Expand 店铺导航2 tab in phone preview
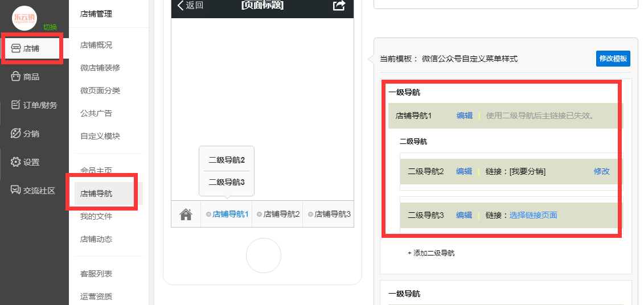Image resolution: width=644 pixels, height=305 pixels. point(278,215)
